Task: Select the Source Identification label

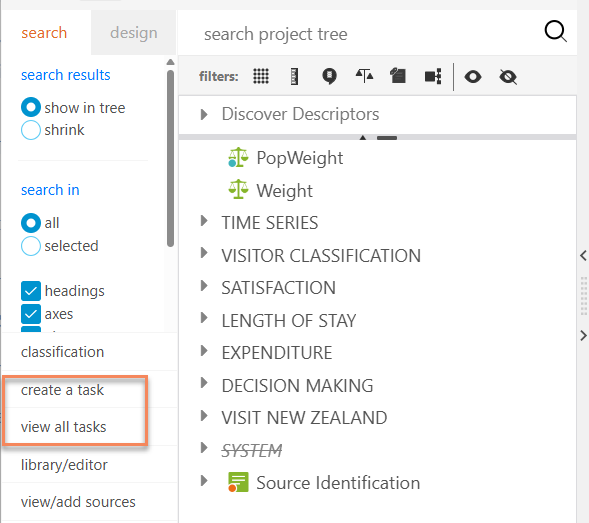Action: (338, 483)
